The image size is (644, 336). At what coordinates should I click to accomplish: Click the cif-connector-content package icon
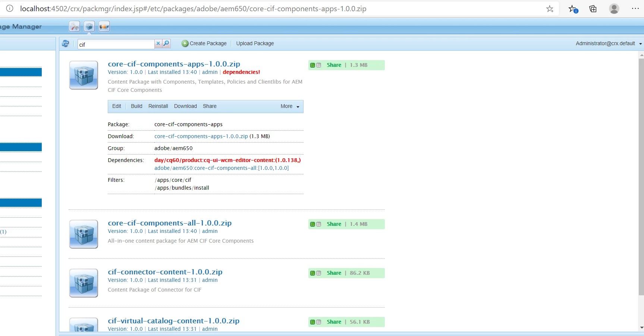point(84,283)
